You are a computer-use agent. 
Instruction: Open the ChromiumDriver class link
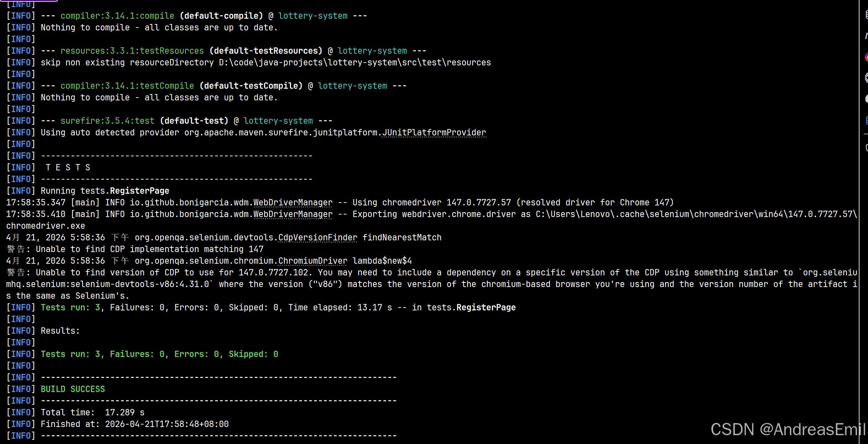(313, 261)
